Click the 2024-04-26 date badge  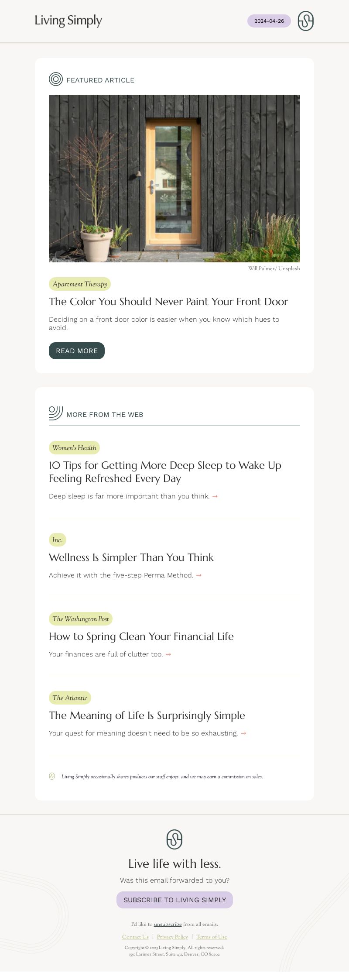[269, 21]
